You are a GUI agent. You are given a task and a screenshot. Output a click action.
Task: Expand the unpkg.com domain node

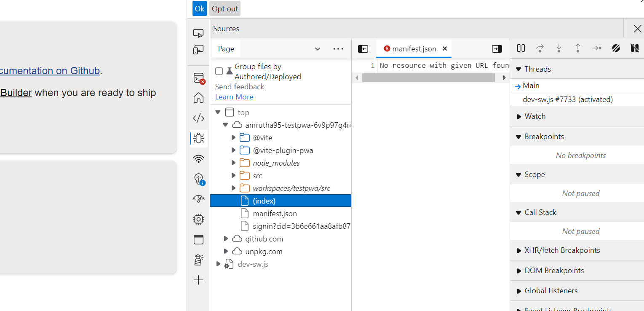click(x=226, y=252)
